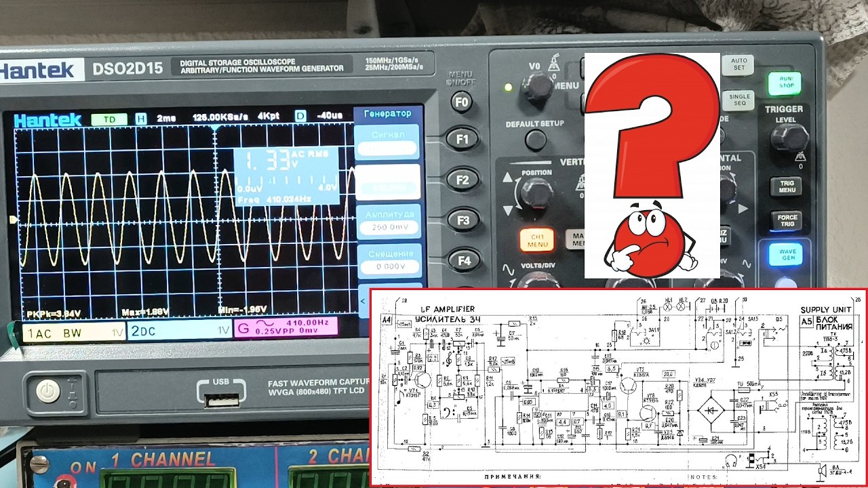Select the pink generator status G 410.00Hz
868x488 pixels.
(285, 328)
